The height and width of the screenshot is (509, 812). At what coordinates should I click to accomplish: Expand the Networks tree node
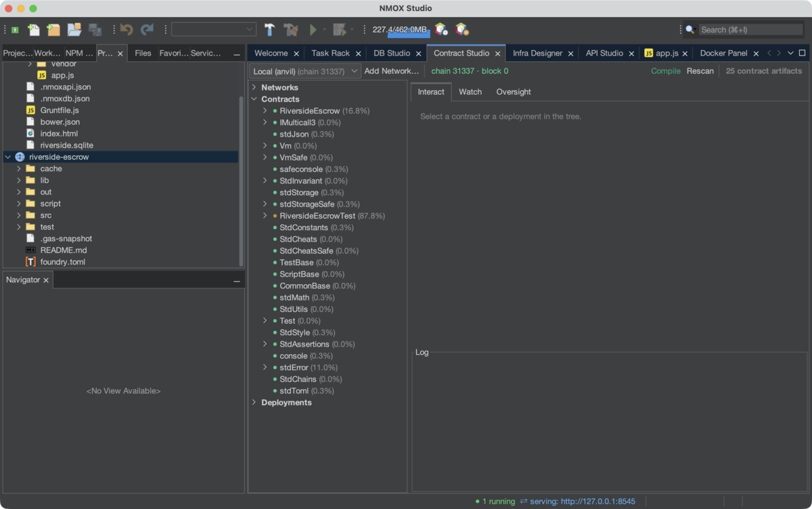tap(254, 87)
